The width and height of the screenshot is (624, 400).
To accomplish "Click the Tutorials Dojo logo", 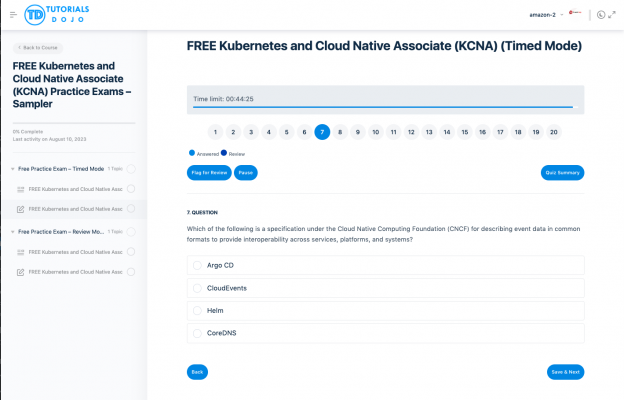I will [x=60, y=15].
